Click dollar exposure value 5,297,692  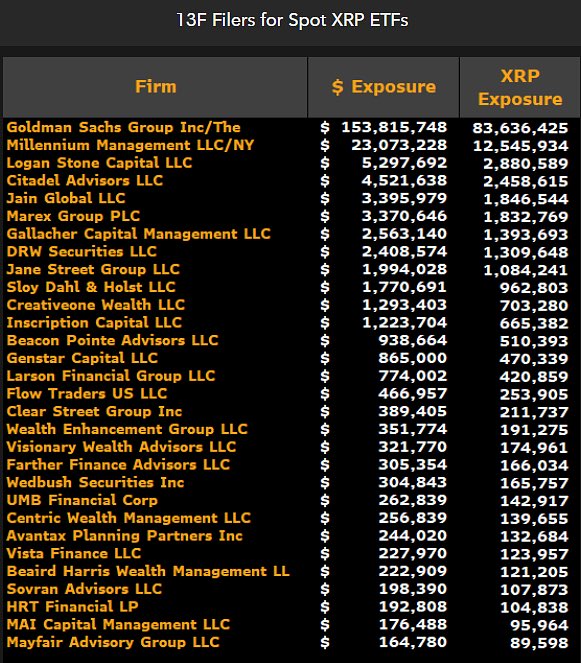(x=404, y=163)
